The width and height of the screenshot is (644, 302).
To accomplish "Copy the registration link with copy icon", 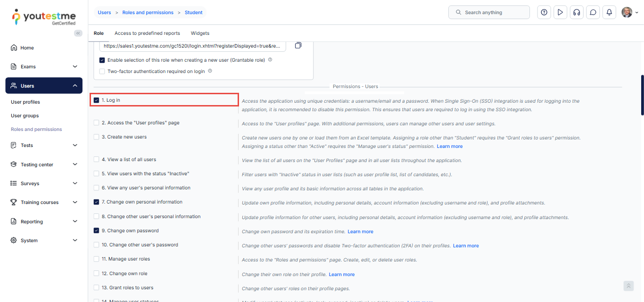I will tap(298, 46).
